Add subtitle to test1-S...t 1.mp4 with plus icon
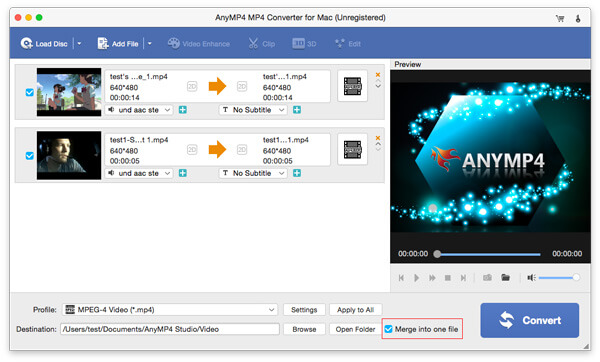This screenshot has width=600, height=362. point(297,173)
